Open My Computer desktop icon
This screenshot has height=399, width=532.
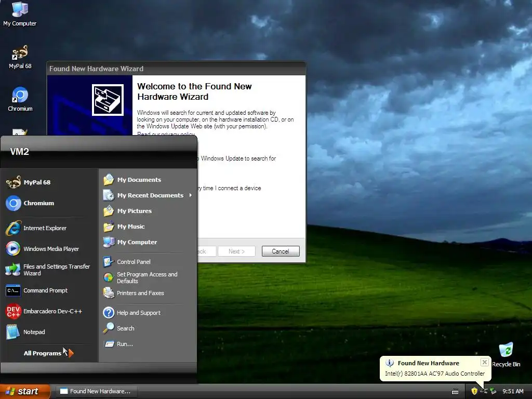(x=20, y=14)
